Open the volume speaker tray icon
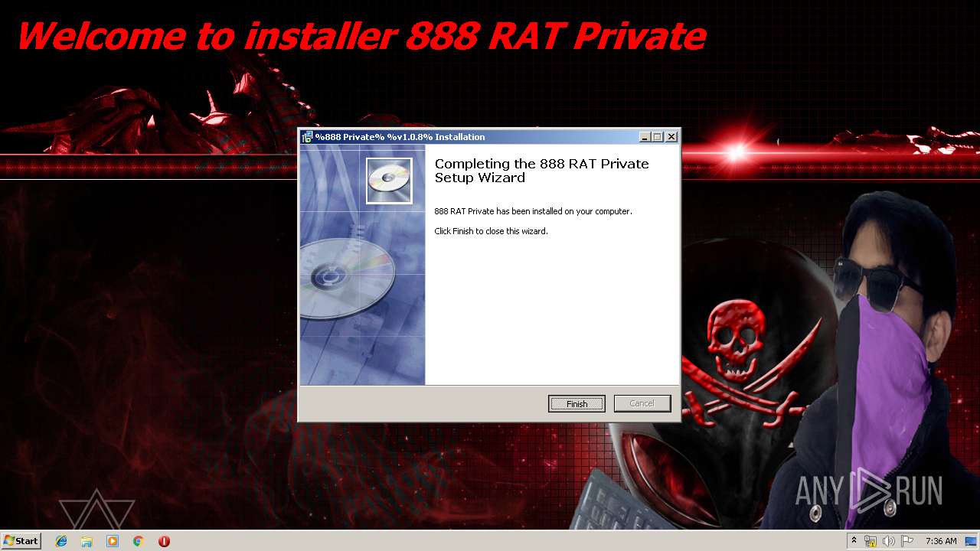 coord(888,541)
